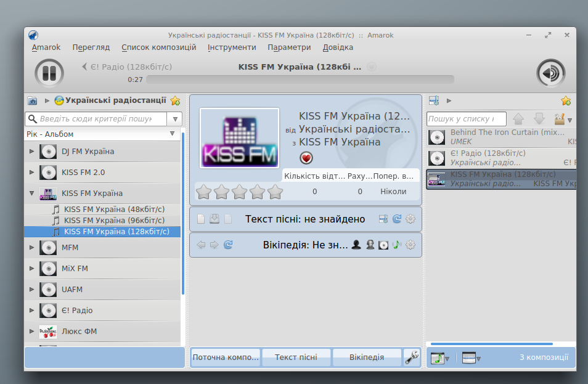Show the album Wikipedia page disc icon

(383, 245)
